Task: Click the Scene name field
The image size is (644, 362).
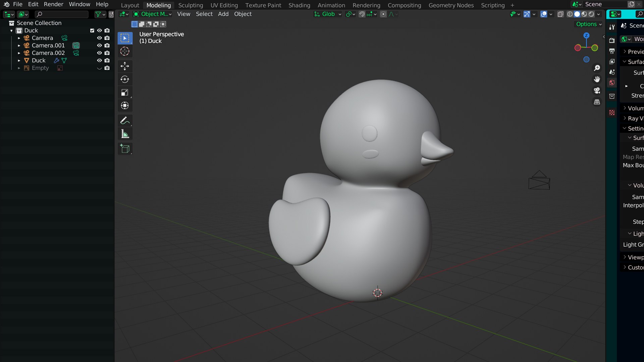Action: click(x=605, y=4)
